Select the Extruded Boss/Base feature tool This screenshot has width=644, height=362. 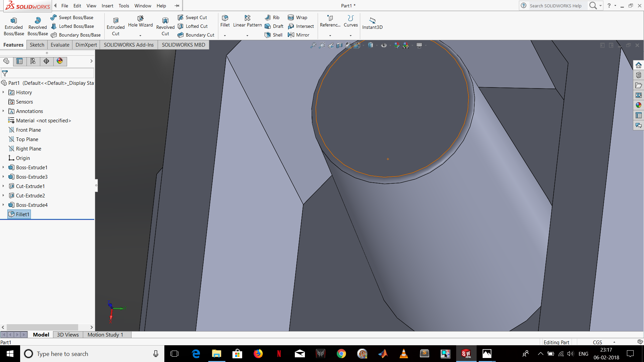(x=13, y=25)
